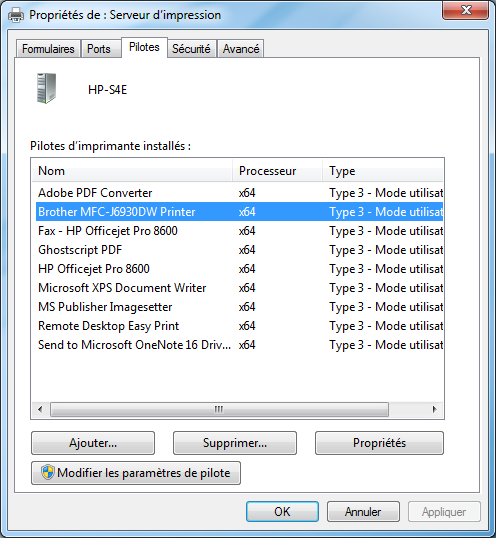The height and width of the screenshot is (538, 496).
Task: Select HP Officejet Pro 8600 driver
Action: click(239, 269)
